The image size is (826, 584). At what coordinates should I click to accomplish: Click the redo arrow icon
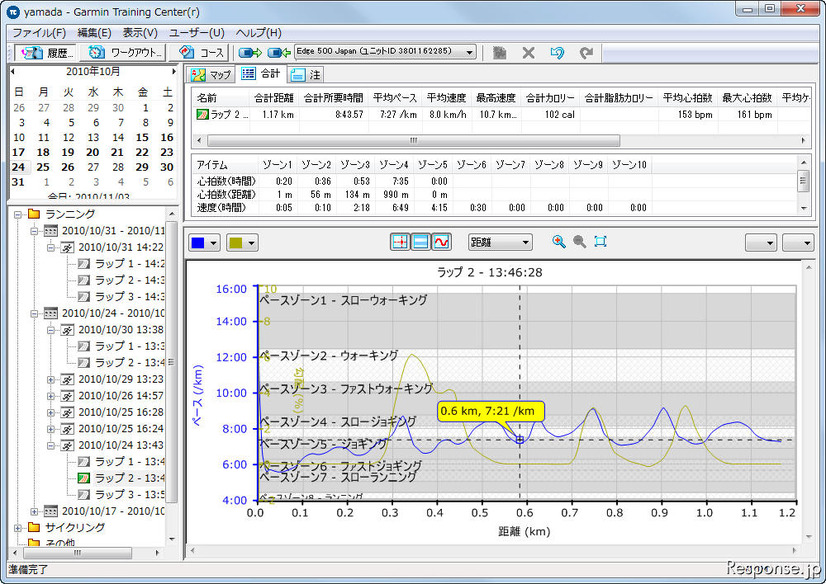click(586, 52)
